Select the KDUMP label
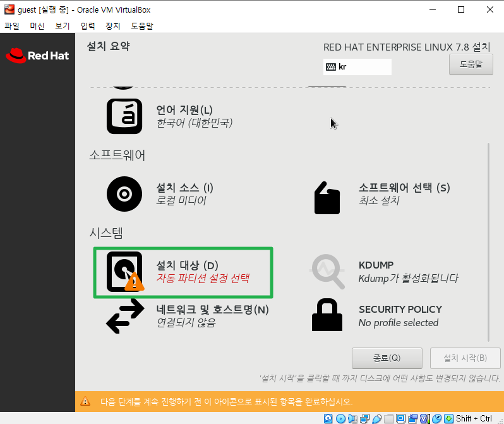 coord(376,265)
